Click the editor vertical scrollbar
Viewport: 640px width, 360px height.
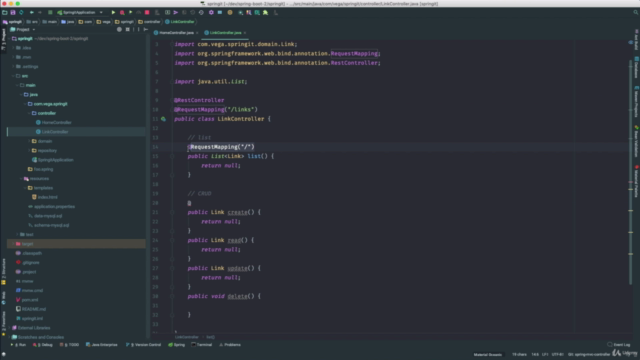631,171
